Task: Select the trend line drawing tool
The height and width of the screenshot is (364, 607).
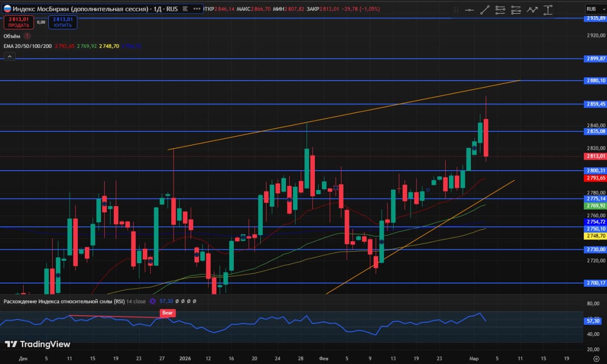Action: (x=485, y=9)
